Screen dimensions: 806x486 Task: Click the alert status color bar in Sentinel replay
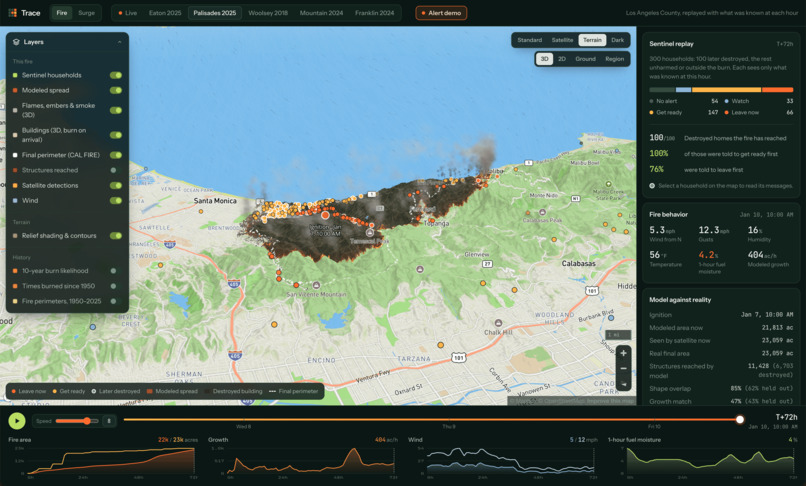pos(721,90)
